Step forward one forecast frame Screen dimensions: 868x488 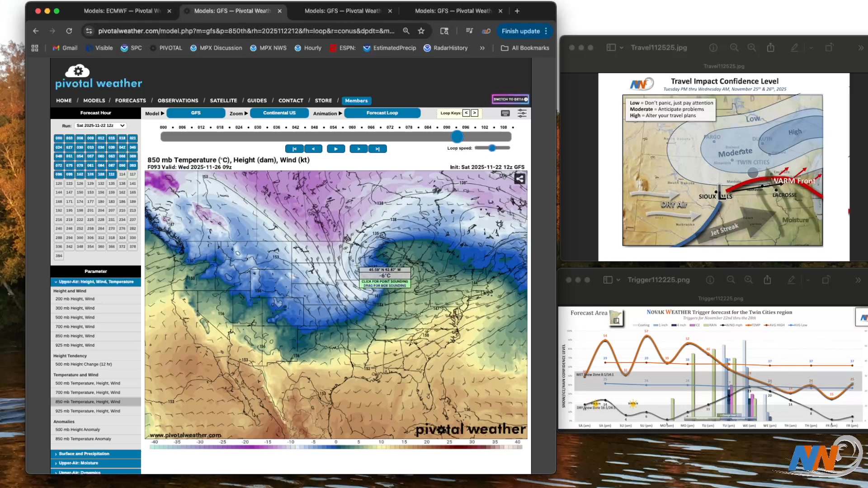tap(359, 149)
